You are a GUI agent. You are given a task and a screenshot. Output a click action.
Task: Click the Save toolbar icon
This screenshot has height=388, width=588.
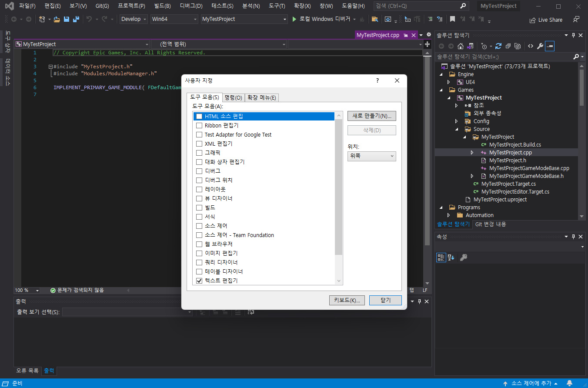[67, 19]
